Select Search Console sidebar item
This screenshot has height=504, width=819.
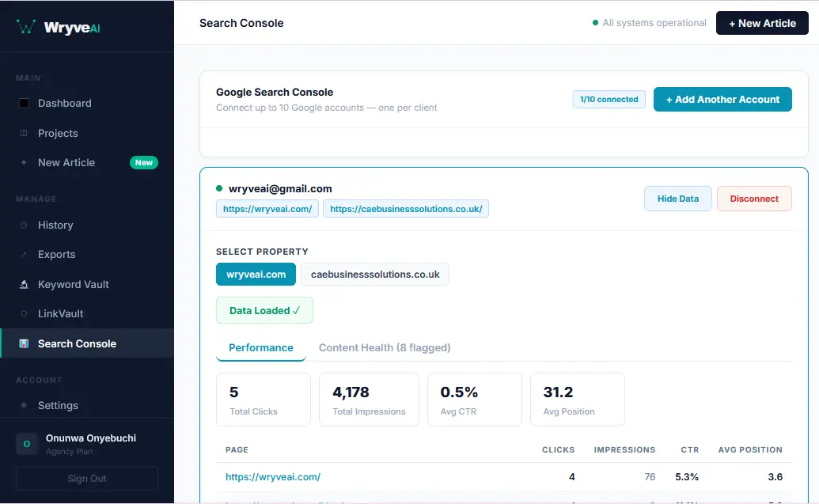(x=87, y=343)
